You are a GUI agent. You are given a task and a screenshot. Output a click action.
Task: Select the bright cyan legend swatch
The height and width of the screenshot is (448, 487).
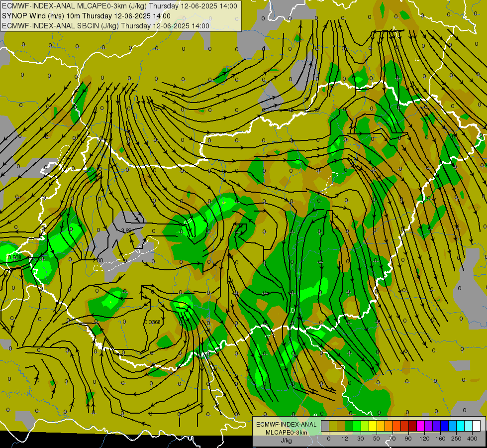pos(461,426)
